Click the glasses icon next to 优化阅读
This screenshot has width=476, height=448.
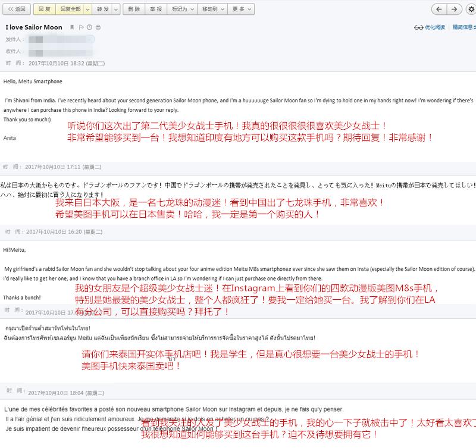coord(419,27)
